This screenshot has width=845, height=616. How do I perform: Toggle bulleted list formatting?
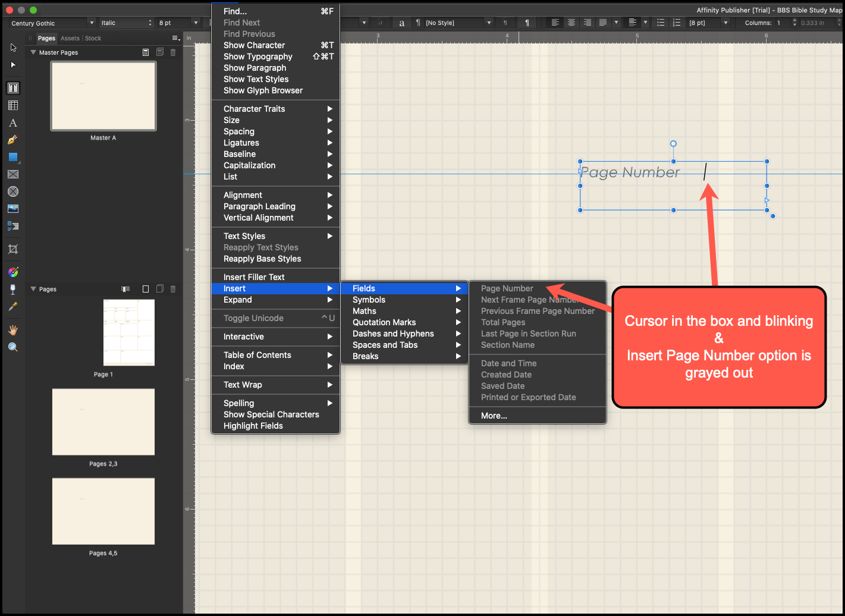point(661,23)
